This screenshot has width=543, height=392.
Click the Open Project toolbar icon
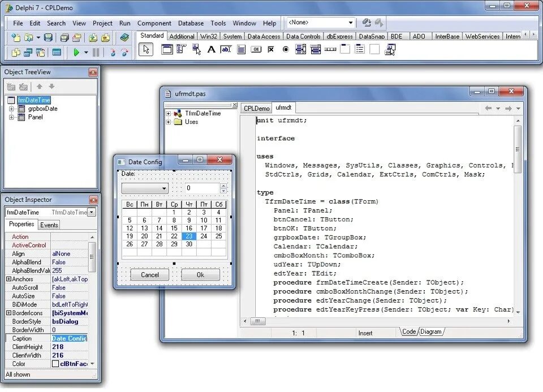point(77,37)
